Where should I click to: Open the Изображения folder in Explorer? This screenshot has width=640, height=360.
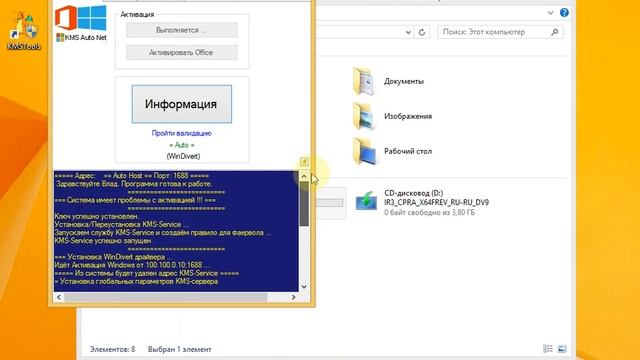[x=363, y=116]
